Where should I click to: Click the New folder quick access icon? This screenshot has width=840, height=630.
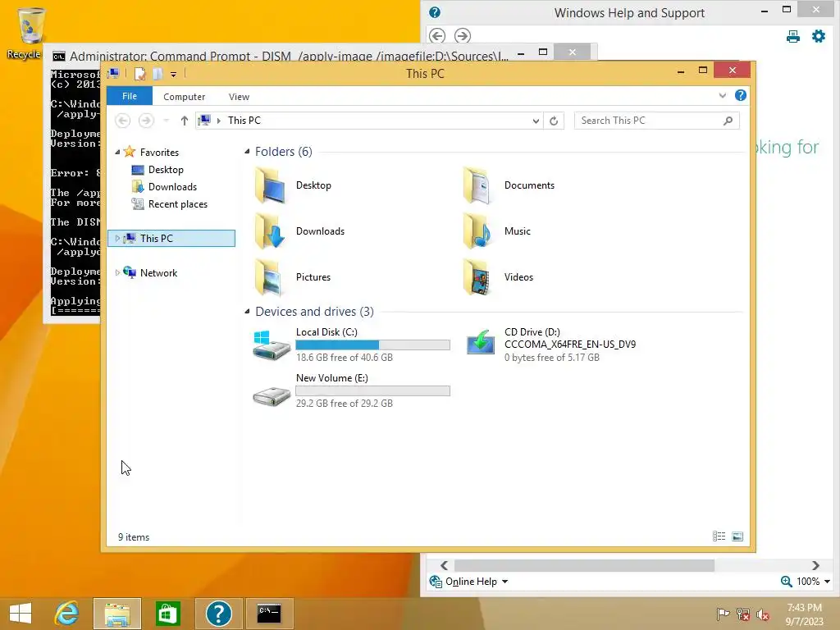point(157,73)
